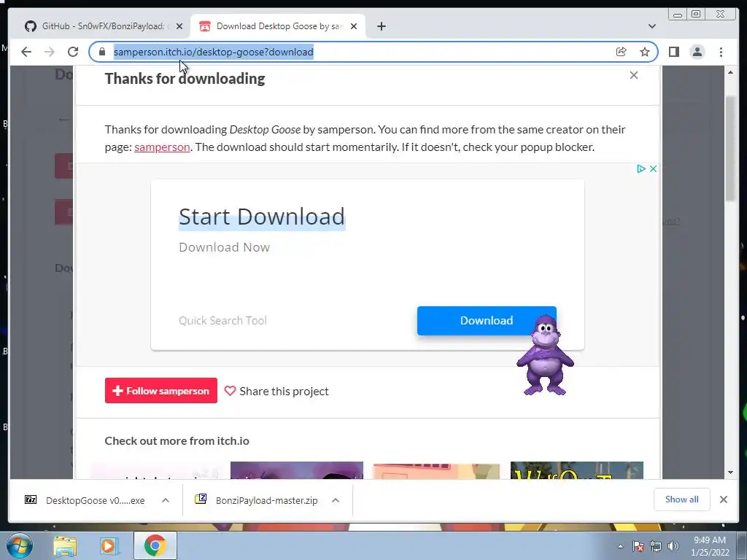747x560 pixels.
Task: Open the DesktopGoose exe download item
Action: 86,500
